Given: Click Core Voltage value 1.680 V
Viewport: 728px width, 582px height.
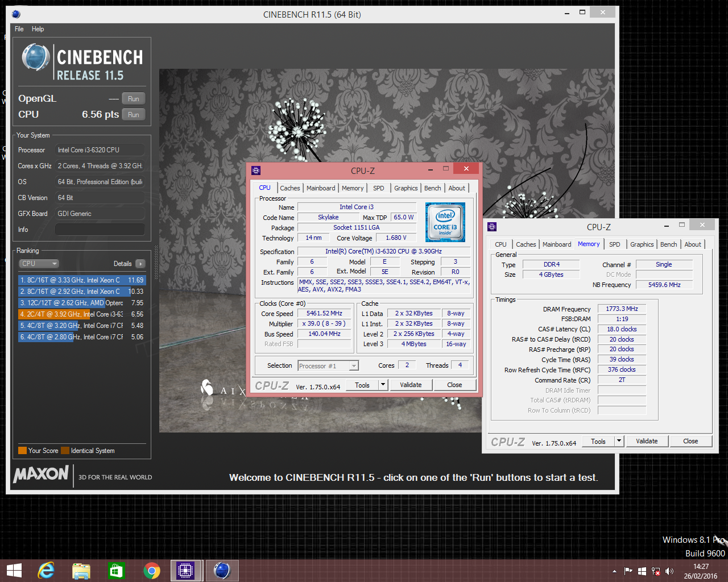Looking at the screenshot, I should click(396, 238).
